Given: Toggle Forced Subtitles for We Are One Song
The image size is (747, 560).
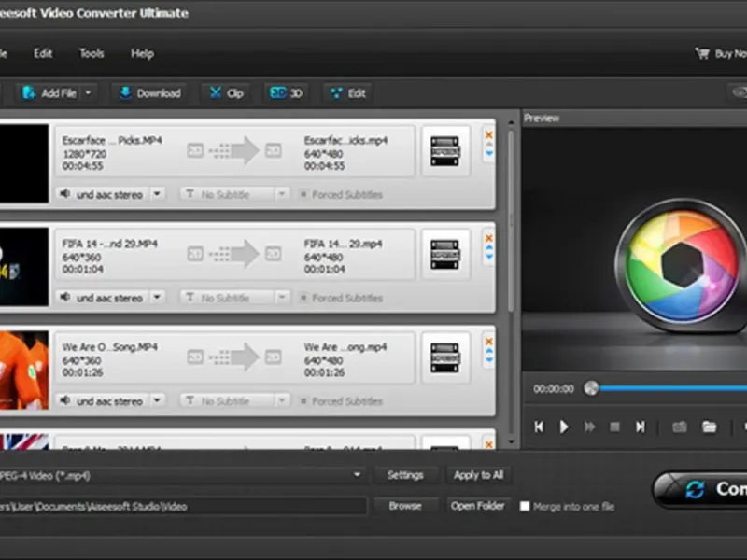Looking at the screenshot, I should 303,401.
